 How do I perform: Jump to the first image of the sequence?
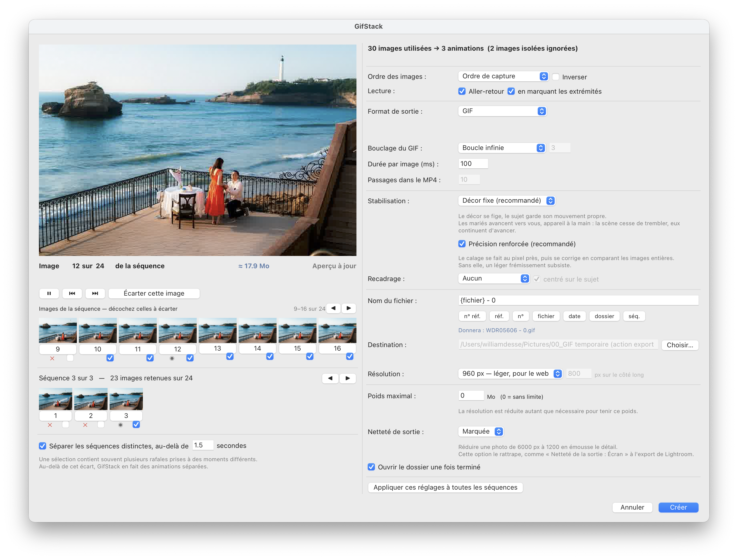tap(72, 294)
